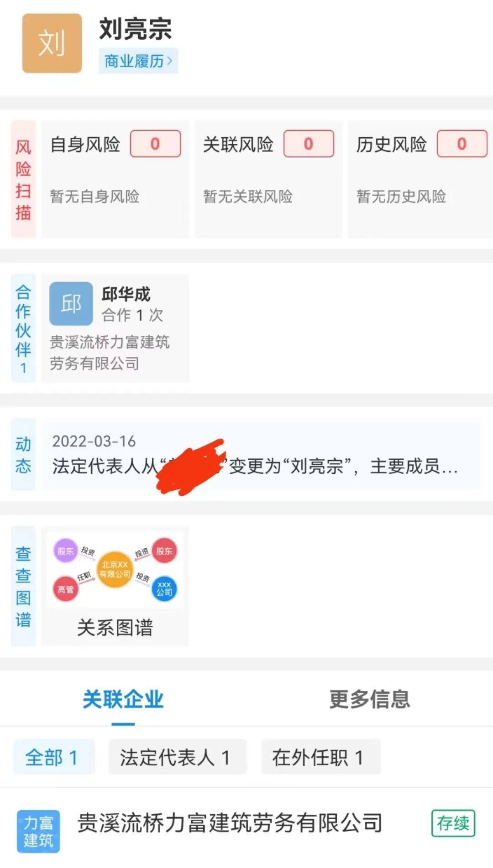Tap the orange 刘 avatar icon
The height and width of the screenshot is (868, 493).
coord(52,43)
